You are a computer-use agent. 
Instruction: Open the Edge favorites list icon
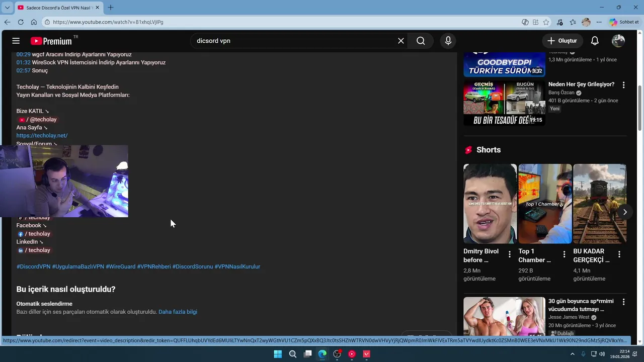click(573, 22)
